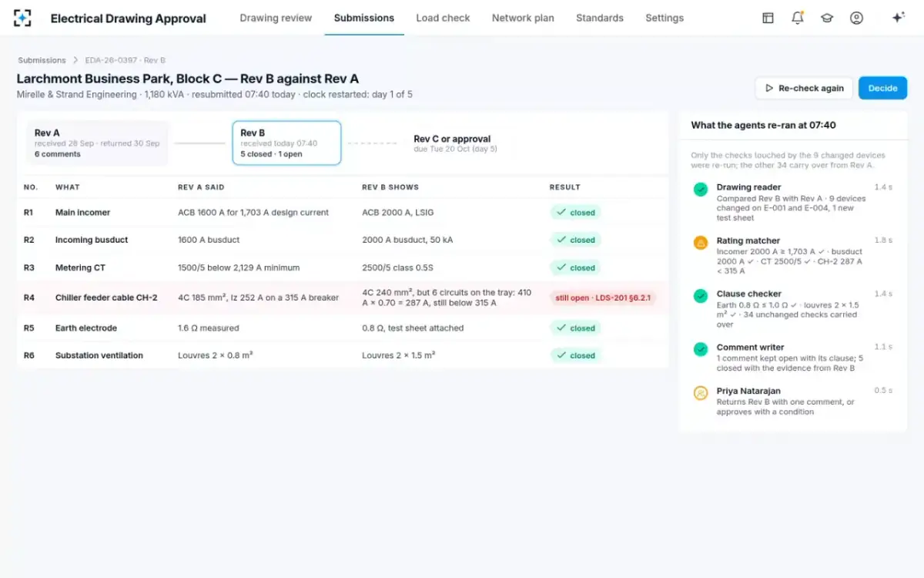This screenshot has height=578, width=924.
Task: Click the Main incomer row label
Action: (82, 213)
